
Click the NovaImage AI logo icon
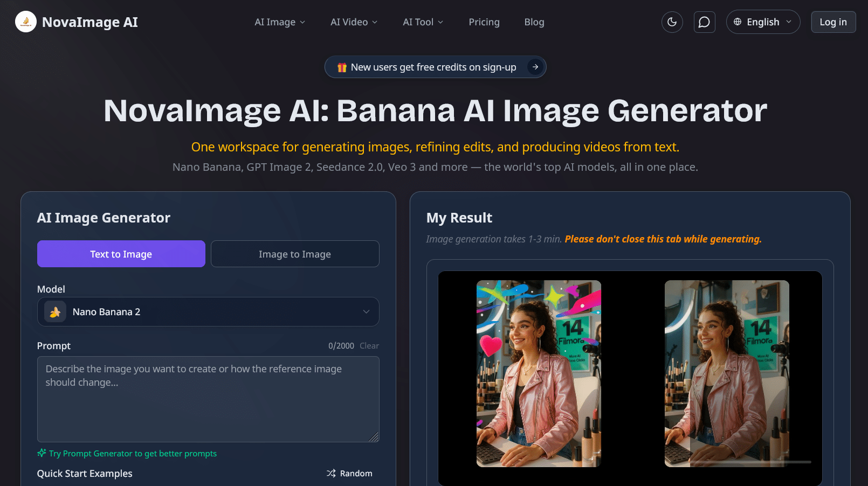point(26,22)
